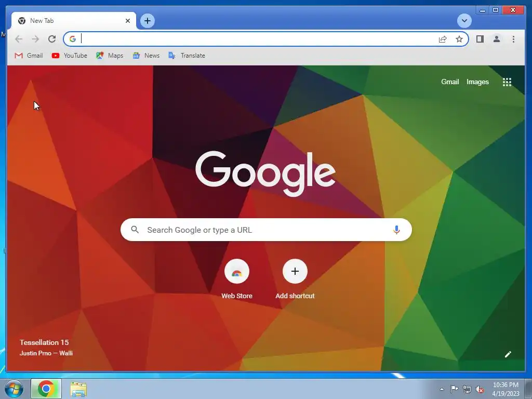Click the Images link
The width and height of the screenshot is (532, 399).
click(477, 82)
